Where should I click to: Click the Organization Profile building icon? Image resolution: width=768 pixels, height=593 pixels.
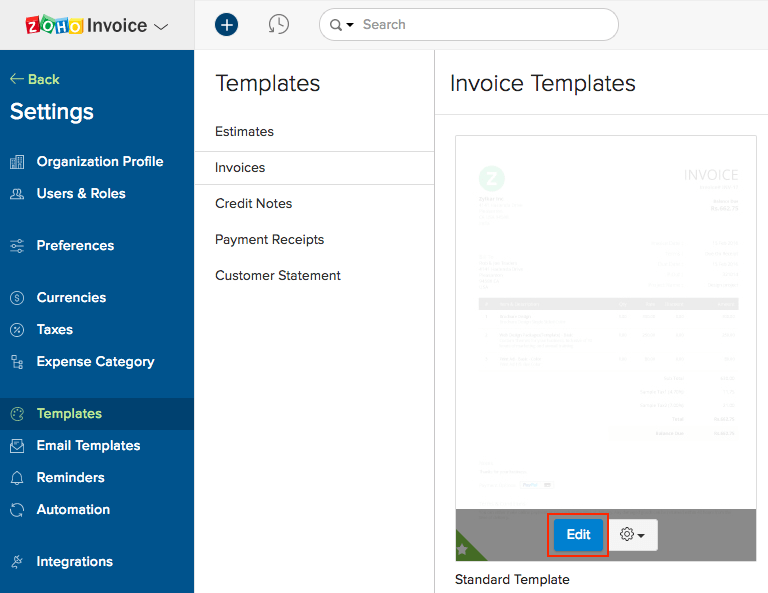(x=17, y=162)
